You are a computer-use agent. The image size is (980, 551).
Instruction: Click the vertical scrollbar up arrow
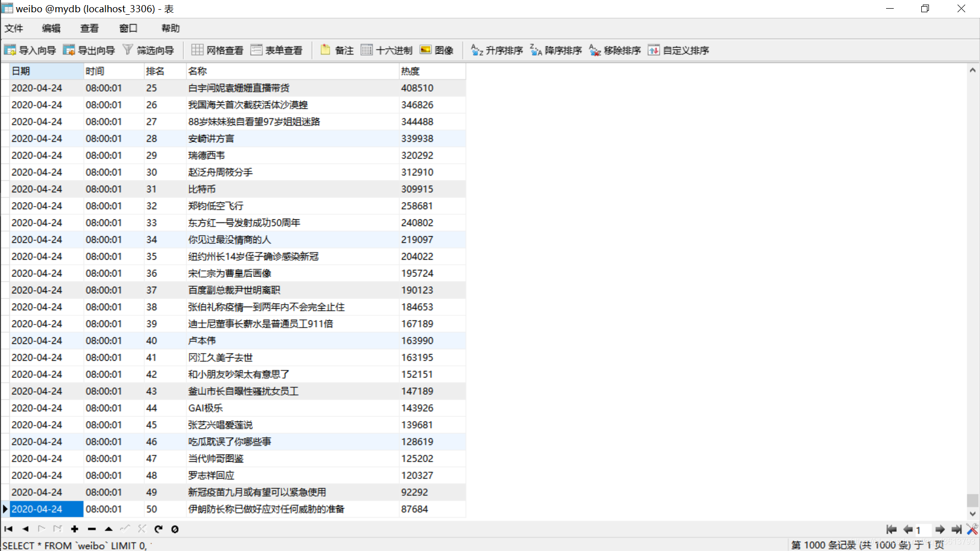(973, 70)
